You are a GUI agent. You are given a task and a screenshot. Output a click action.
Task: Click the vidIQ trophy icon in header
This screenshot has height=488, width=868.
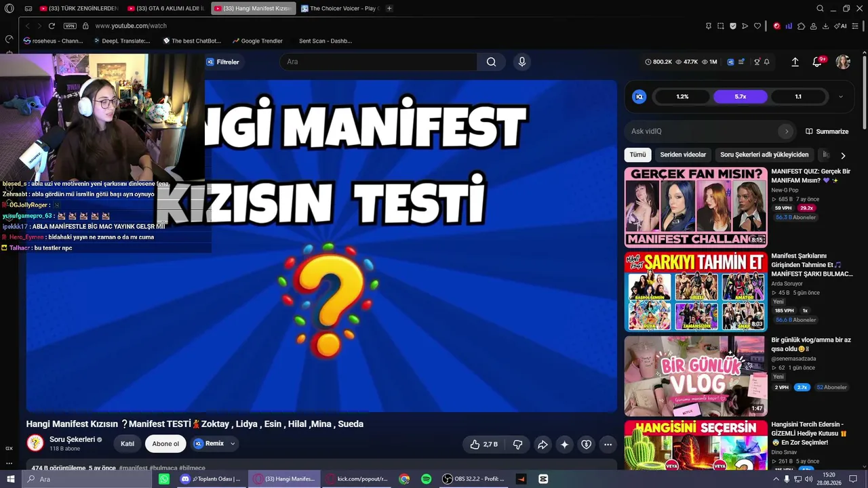click(x=757, y=62)
